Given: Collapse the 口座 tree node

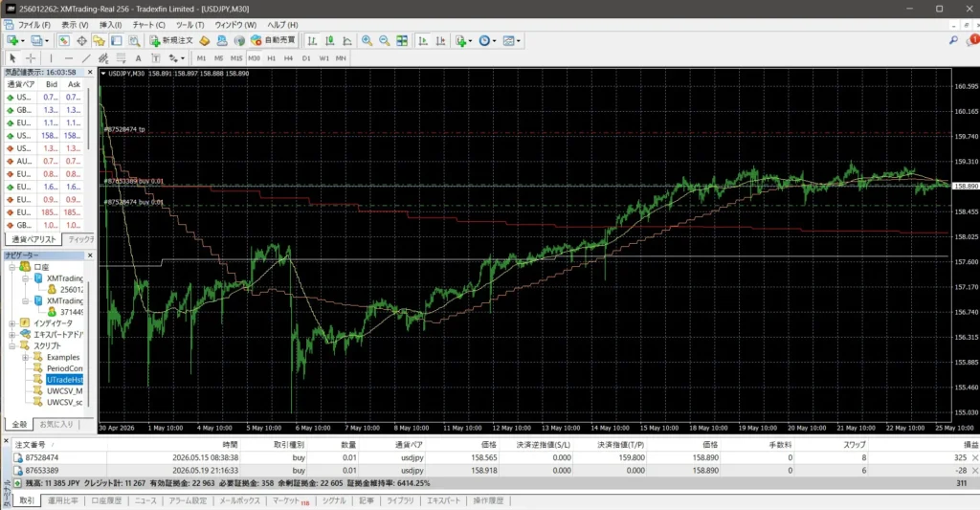Looking at the screenshot, I should pyautogui.click(x=11, y=267).
